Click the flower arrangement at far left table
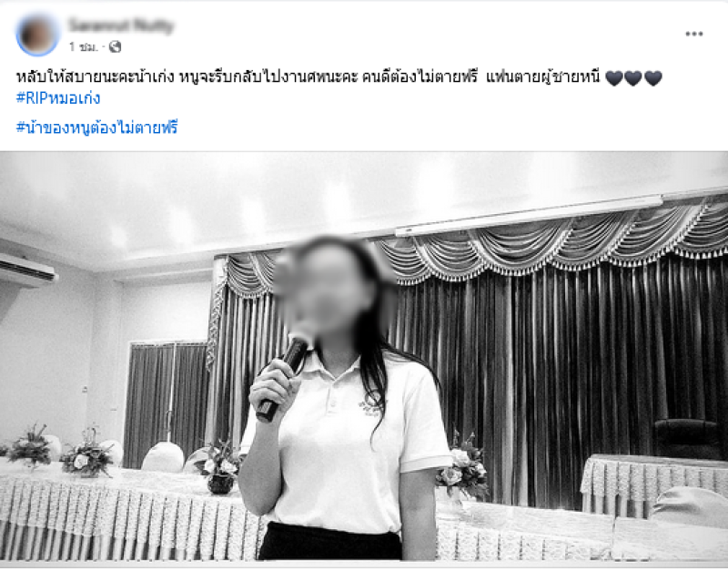The width and height of the screenshot is (728, 571). click(30, 446)
